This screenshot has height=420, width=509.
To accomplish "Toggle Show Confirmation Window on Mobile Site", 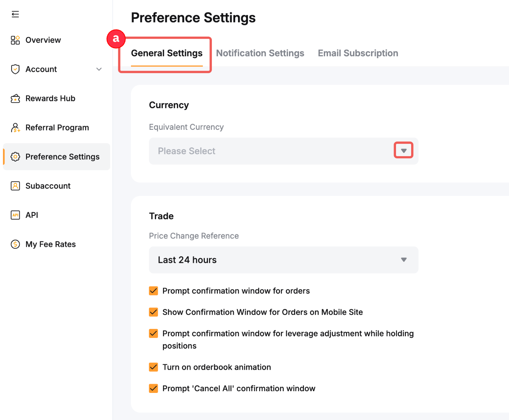I will click(x=153, y=312).
